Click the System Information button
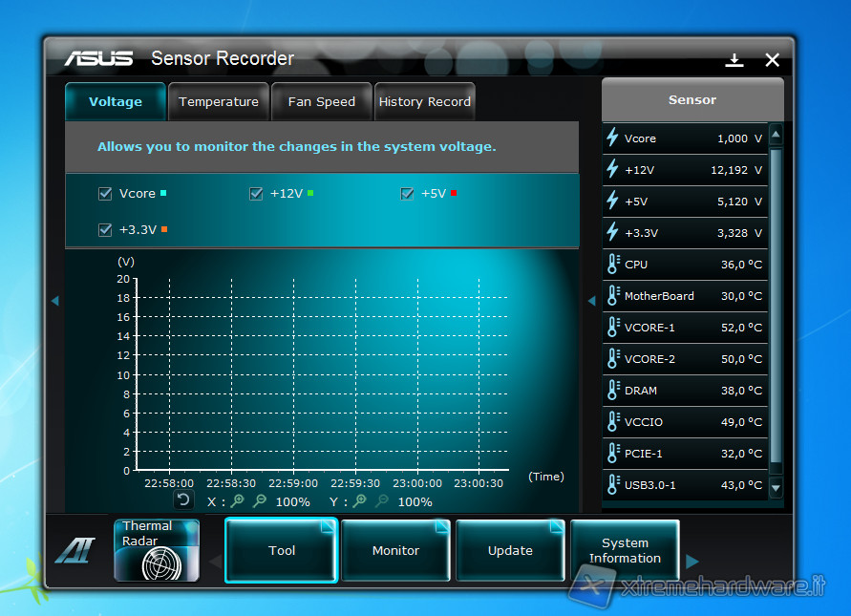This screenshot has height=616, width=851. pos(625,551)
